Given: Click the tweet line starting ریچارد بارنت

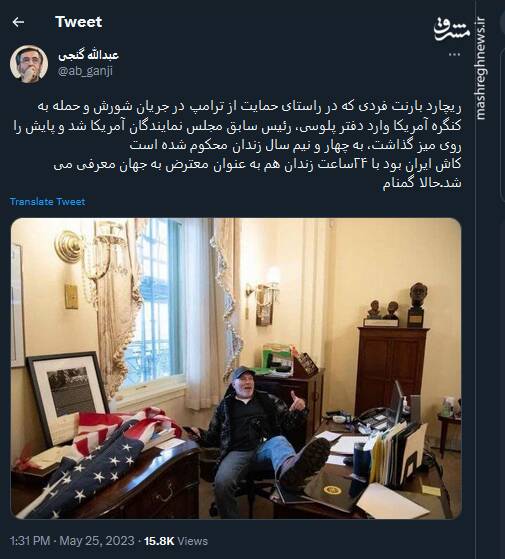Looking at the screenshot, I should click(x=249, y=107).
